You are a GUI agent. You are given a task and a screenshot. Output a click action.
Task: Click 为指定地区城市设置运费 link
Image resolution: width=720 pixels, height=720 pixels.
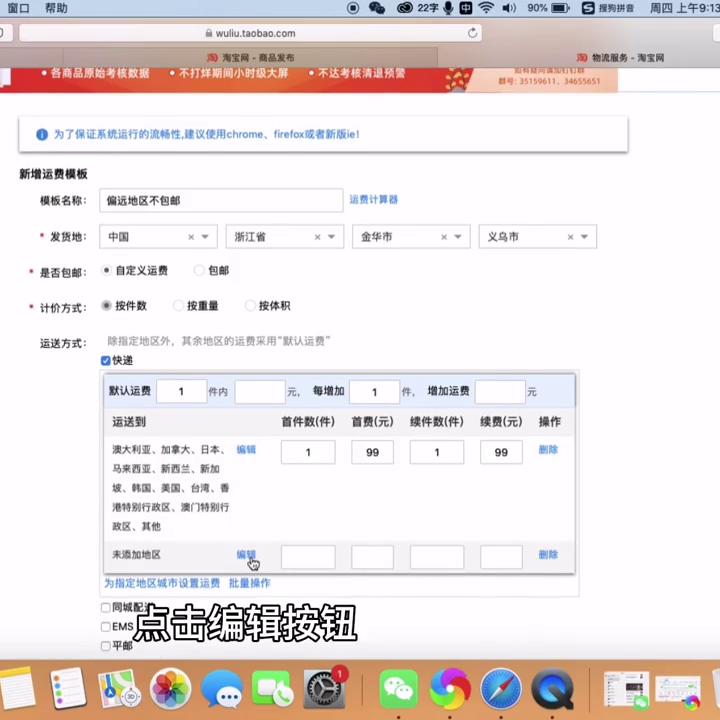click(162, 583)
